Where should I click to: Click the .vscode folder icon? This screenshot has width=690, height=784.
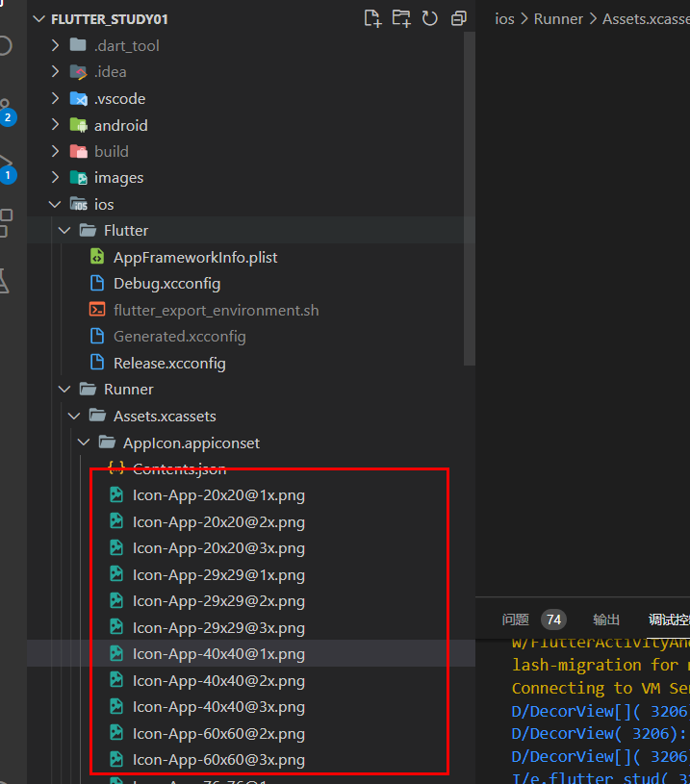pyautogui.click(x=79, y=98)
